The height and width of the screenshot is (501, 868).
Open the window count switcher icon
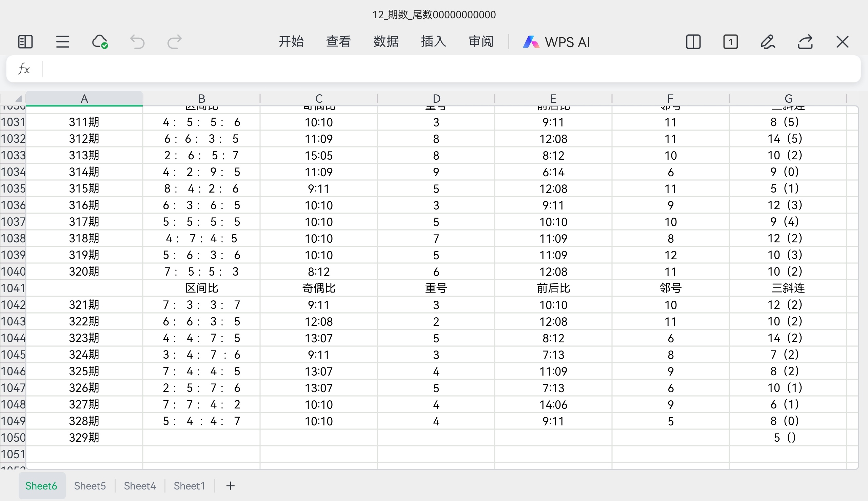[730, 42]
